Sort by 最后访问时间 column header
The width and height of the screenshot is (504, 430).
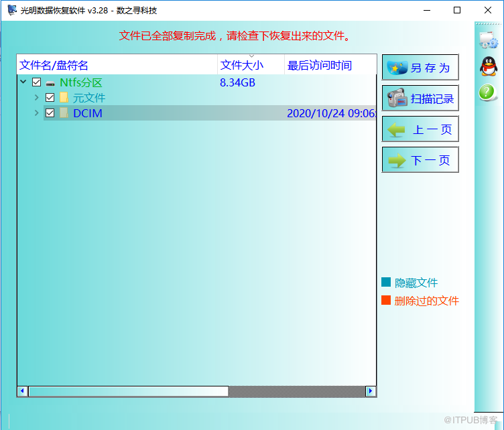pyautogui.click(x=330, y=65)
